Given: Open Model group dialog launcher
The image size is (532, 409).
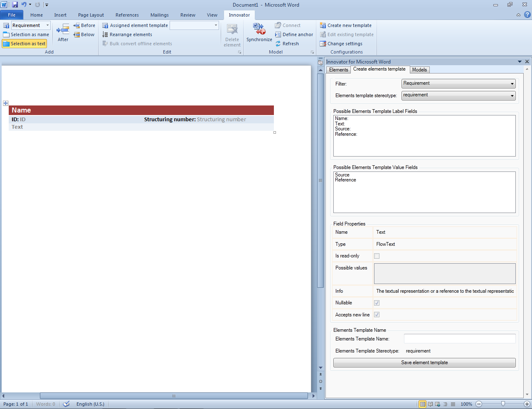Looking at the screenshot, I should 312,52.
